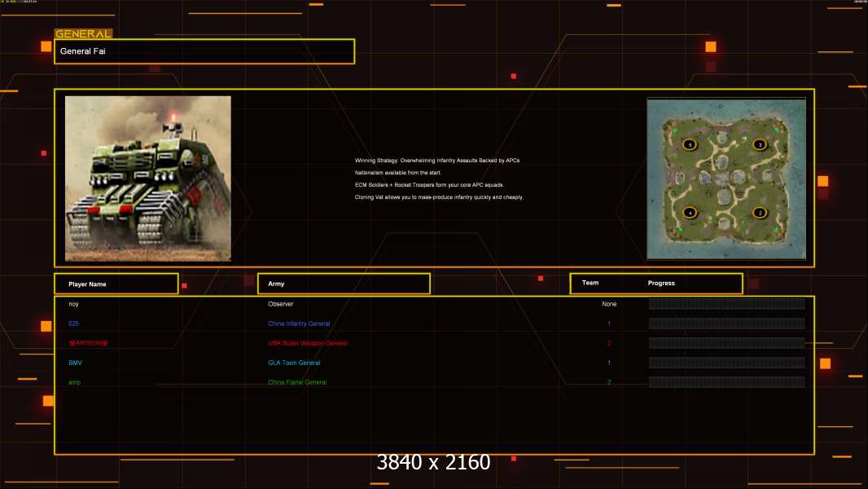Click the island map preview
Image resolution: width=868 pixels, height=489 pixels.
pyautogui.click(x=726, y=178)
